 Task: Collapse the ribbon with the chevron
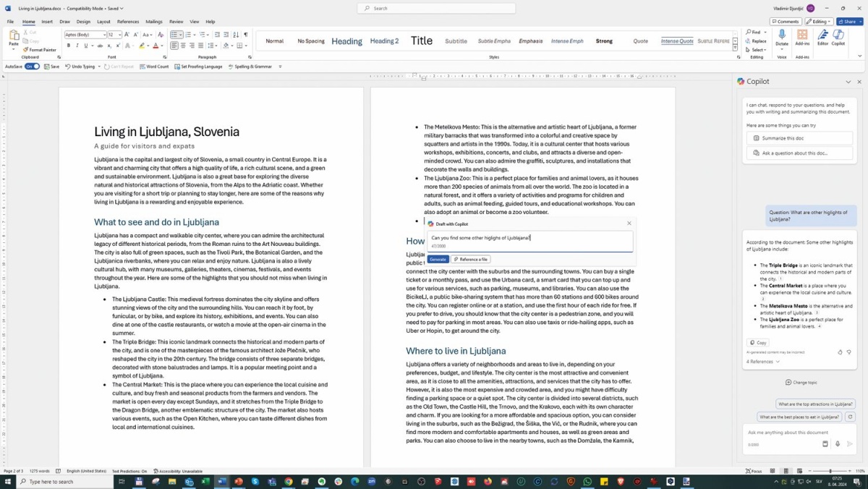tap(860, 56)
